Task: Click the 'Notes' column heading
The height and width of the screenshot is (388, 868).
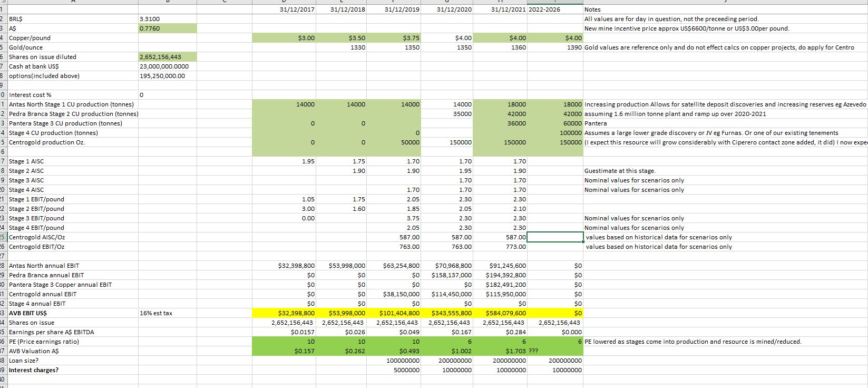Action: point(592,9)
